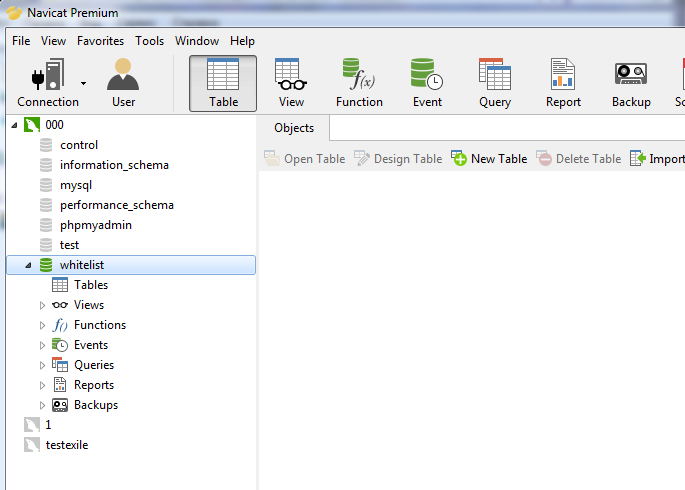Click the Import wizard button
Screen dimensions: 685x490
click(x=657, y=159)
